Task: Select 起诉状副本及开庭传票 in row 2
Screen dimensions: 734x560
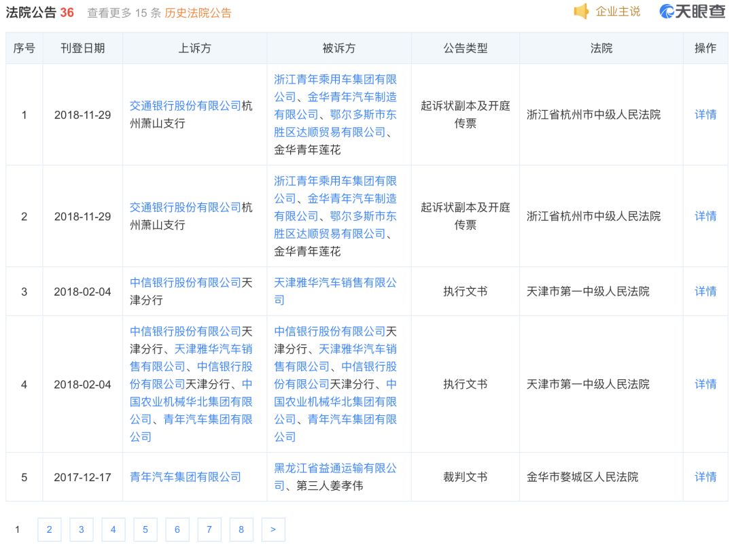Action: pyautogui.click(x=466, y=216)
